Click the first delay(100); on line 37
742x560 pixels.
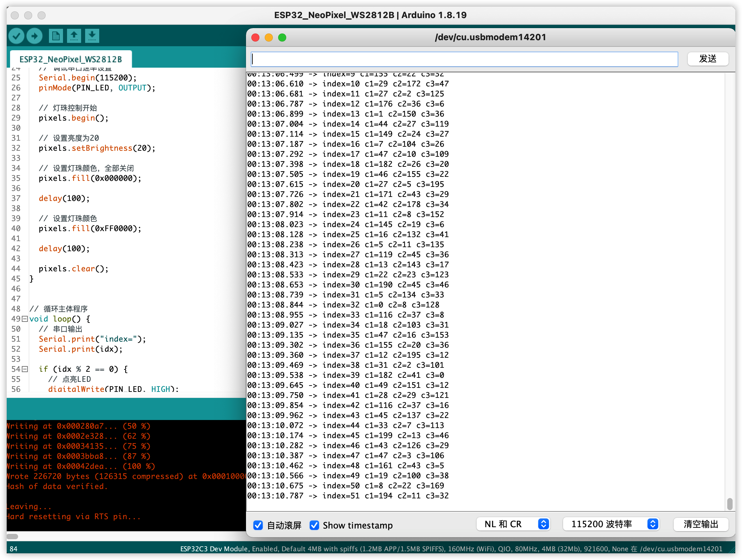[x=64, y=199]
